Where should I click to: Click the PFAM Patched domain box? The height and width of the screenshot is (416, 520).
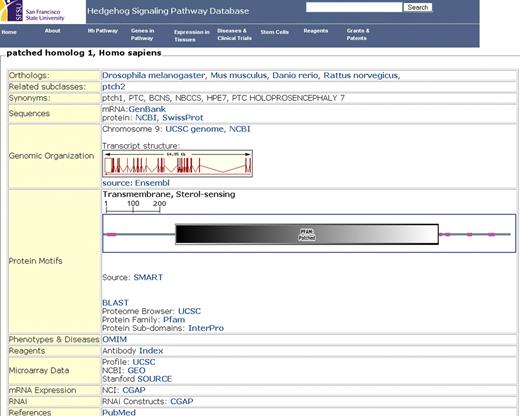pyautogui.click(x=307, y=234)
